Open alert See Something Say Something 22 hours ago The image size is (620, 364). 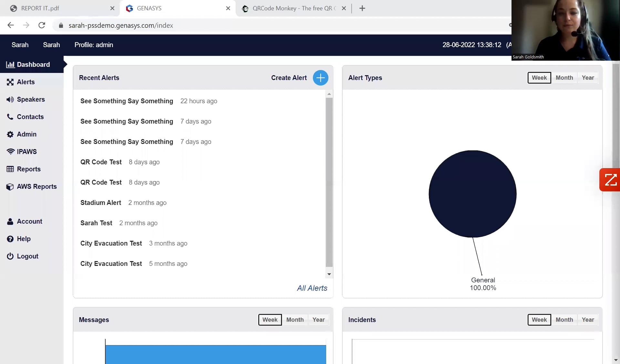point(127,101)
